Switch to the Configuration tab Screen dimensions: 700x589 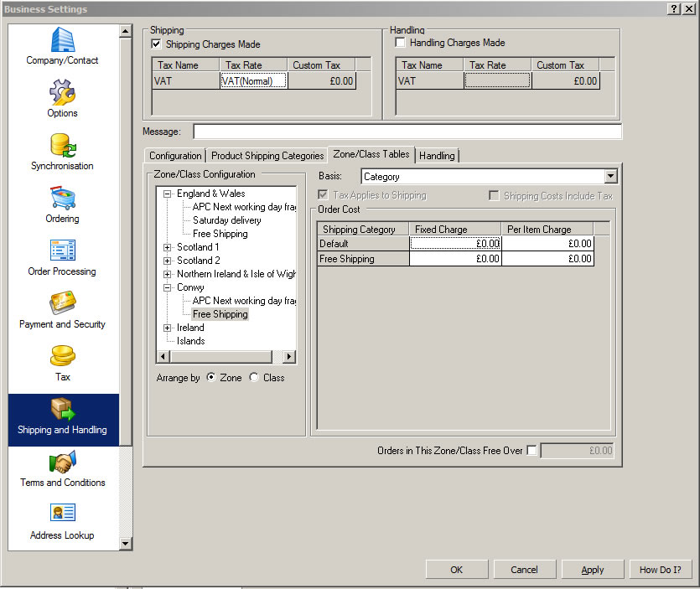click(175, 156)
